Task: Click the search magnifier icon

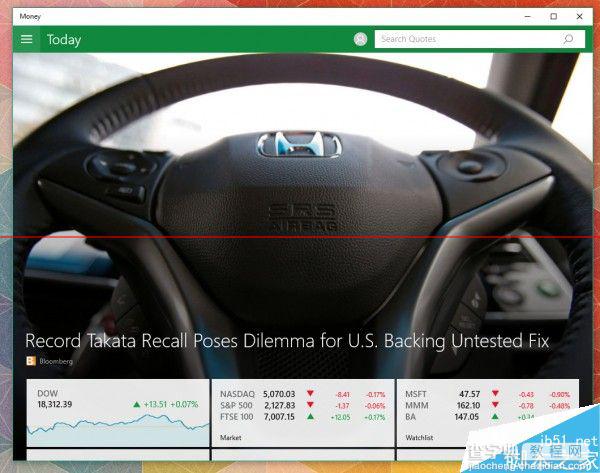Action: click(568, 39)
